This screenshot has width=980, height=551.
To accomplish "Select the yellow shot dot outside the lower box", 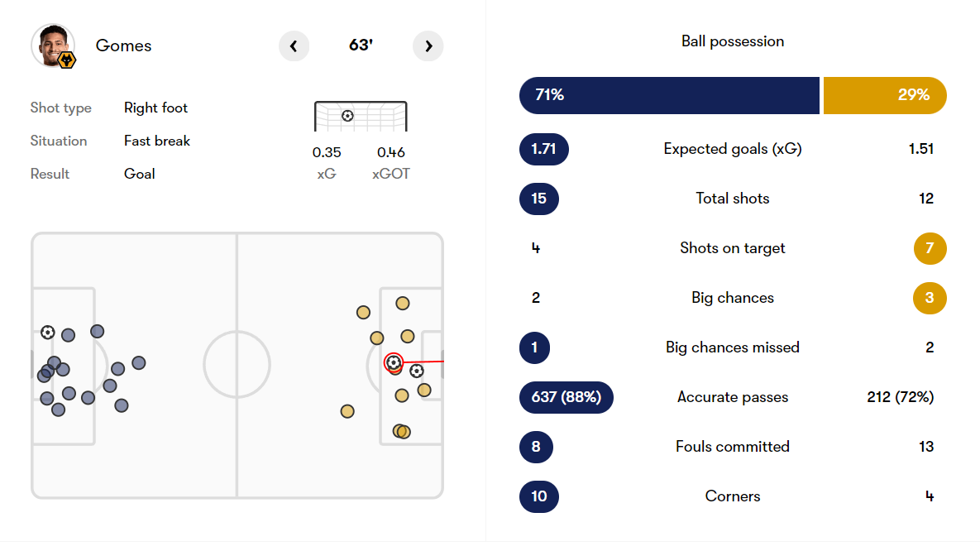I will pyautogui.click(x=347, y=411).
